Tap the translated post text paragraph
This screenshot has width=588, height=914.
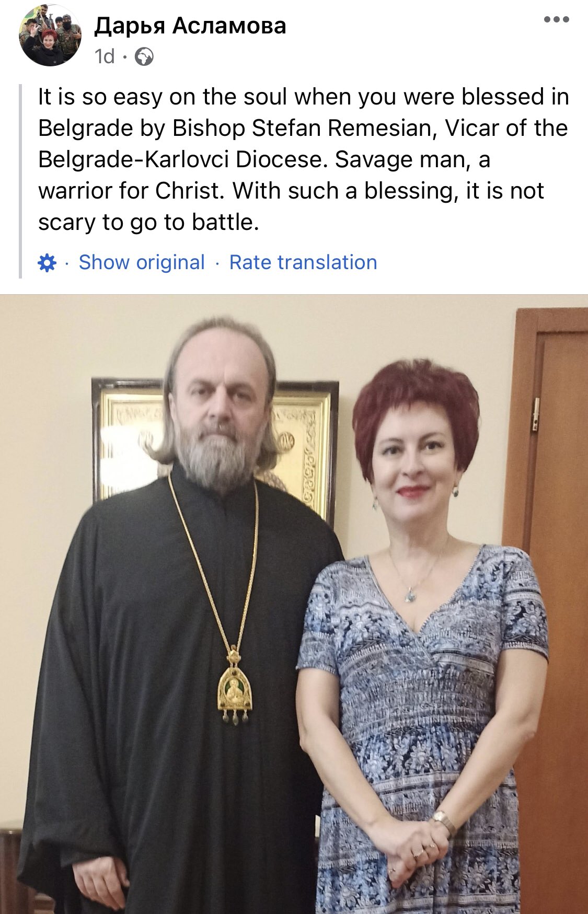(x=303, y=159)
